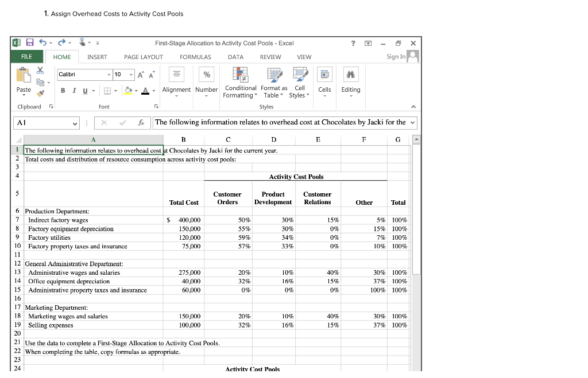
Task: Decrease font size with small A
Action: coord(152,75)
